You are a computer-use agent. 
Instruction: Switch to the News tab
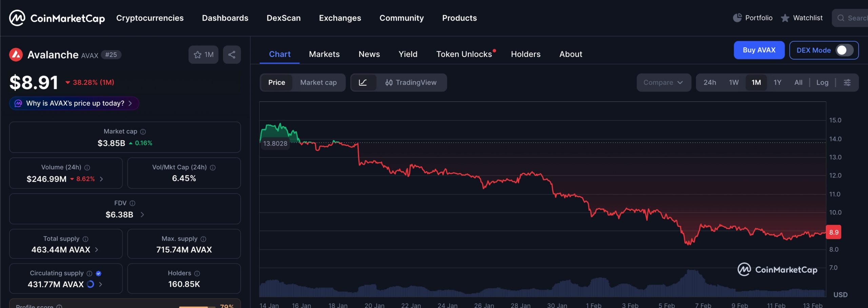(x=369, y=54)
